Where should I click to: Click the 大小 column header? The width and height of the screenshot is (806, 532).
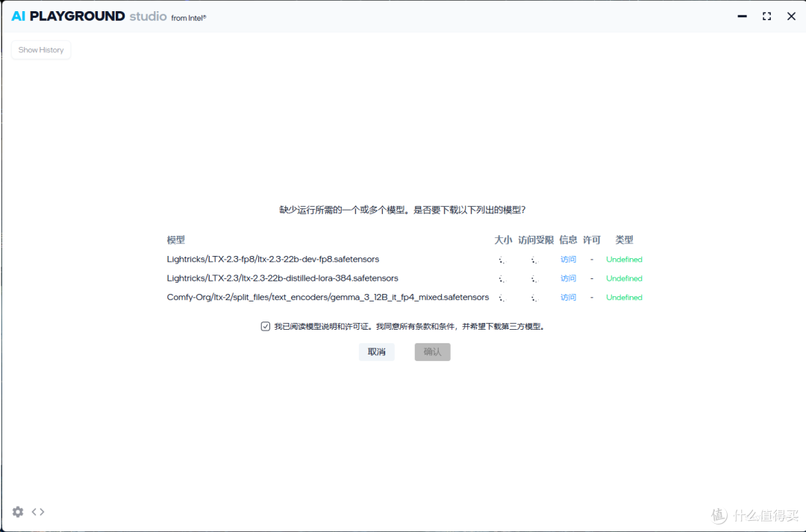[x=503, y=240]
